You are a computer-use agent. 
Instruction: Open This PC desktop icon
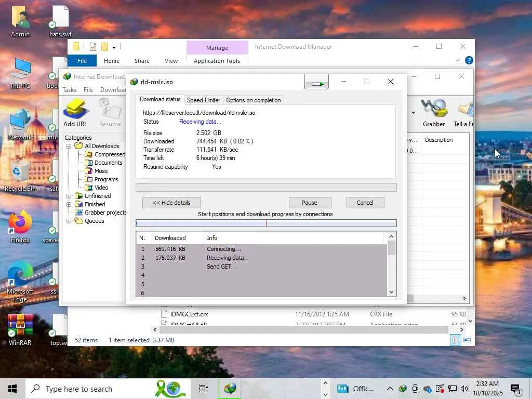click(20, 73)
